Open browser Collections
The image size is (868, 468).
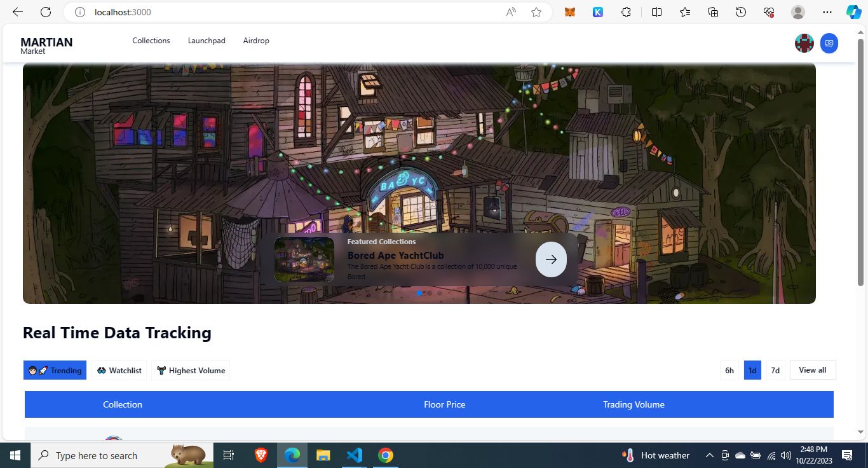click(713, 12)
